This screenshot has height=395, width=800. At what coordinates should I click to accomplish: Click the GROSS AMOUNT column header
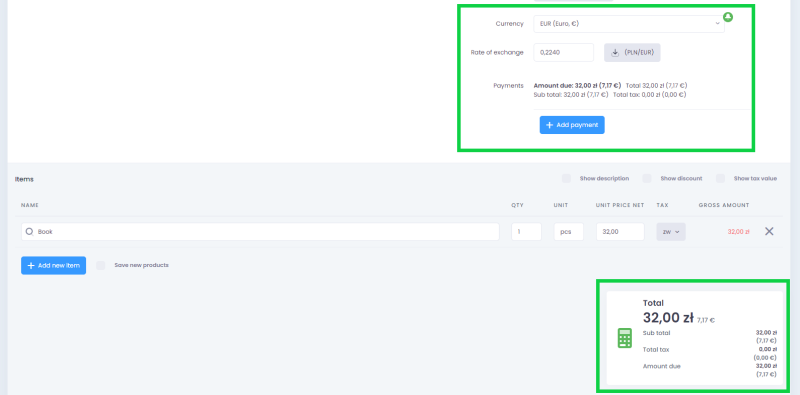[x=724, y=205]
